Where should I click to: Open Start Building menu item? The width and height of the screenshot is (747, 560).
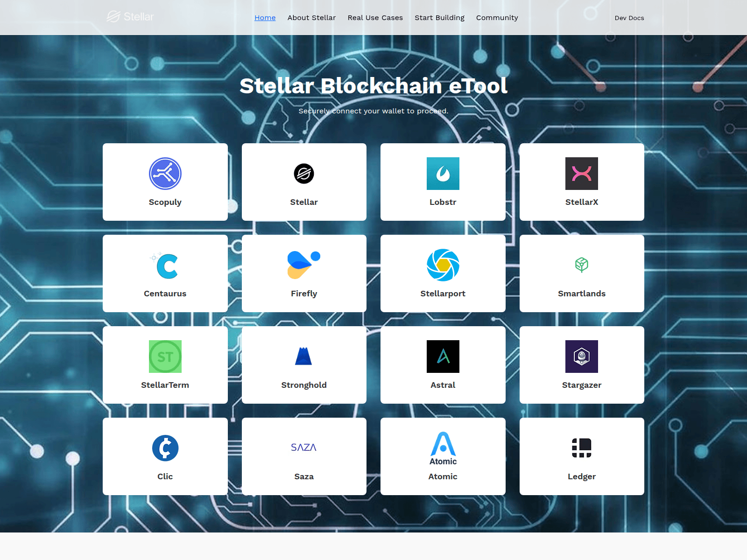440,18
